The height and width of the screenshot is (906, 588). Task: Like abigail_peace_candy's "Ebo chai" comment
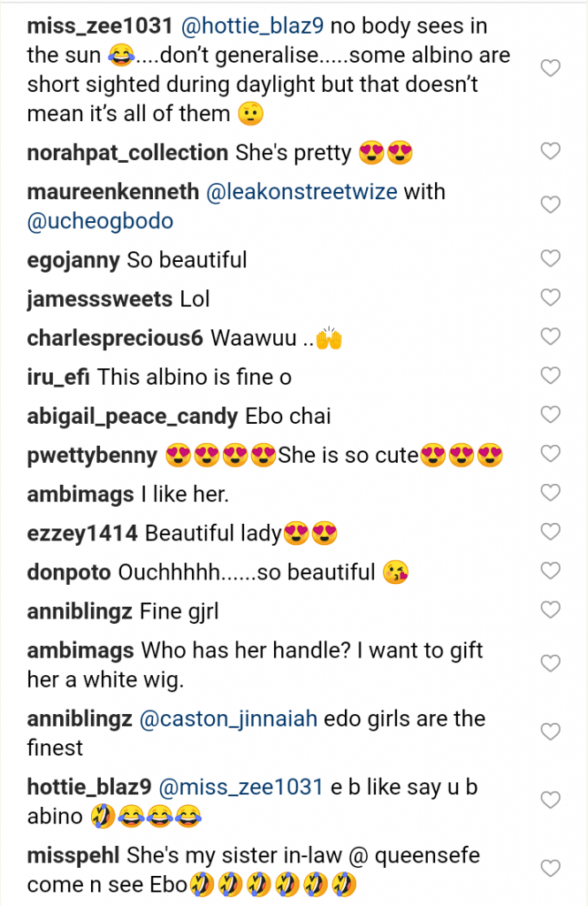tap(550, 414)
